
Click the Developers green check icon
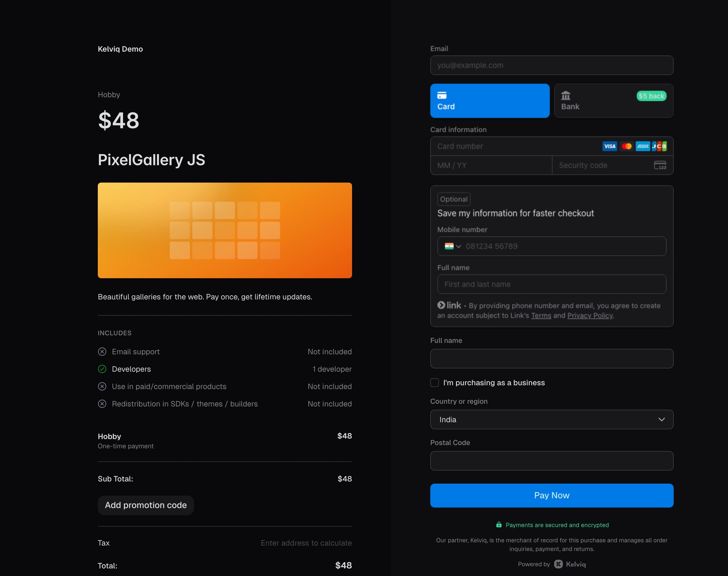coord(102,369)
